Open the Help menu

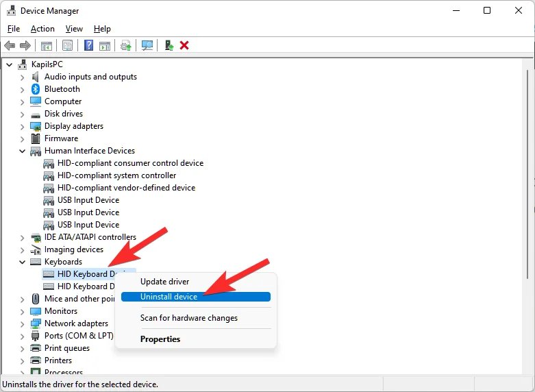tap(102, 29)
